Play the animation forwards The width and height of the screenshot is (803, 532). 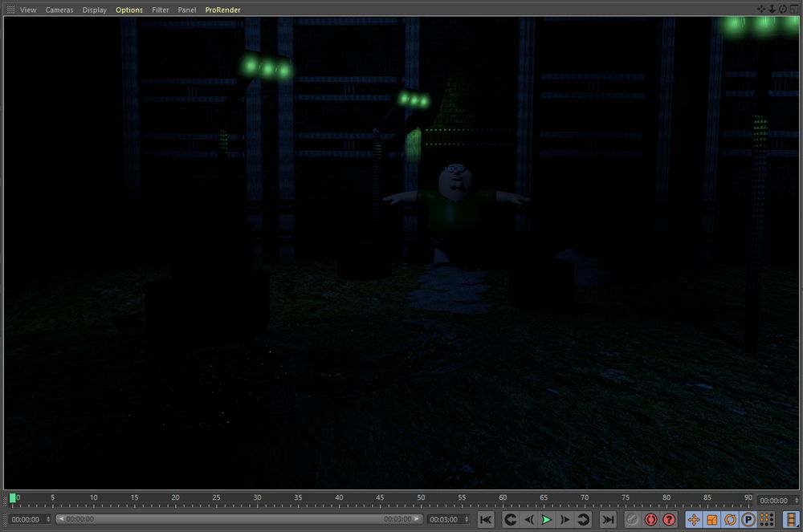[x=546, y=520]
